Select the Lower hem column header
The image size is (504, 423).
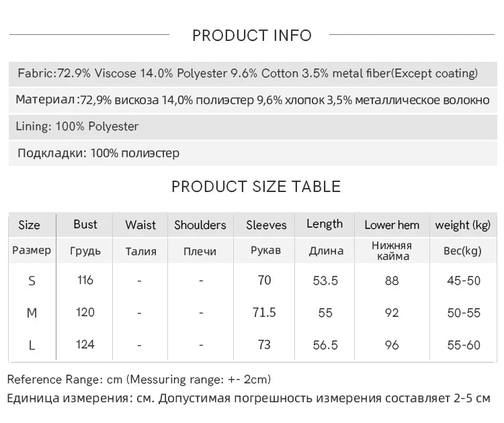pyautogui.click(x=392, y=225)
